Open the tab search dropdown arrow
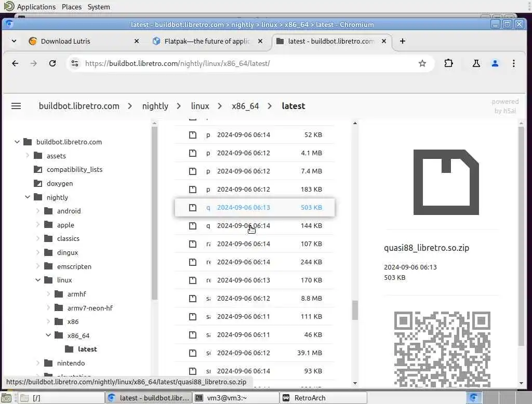Viewport: 532px width, 404px height. pos(14,41)
